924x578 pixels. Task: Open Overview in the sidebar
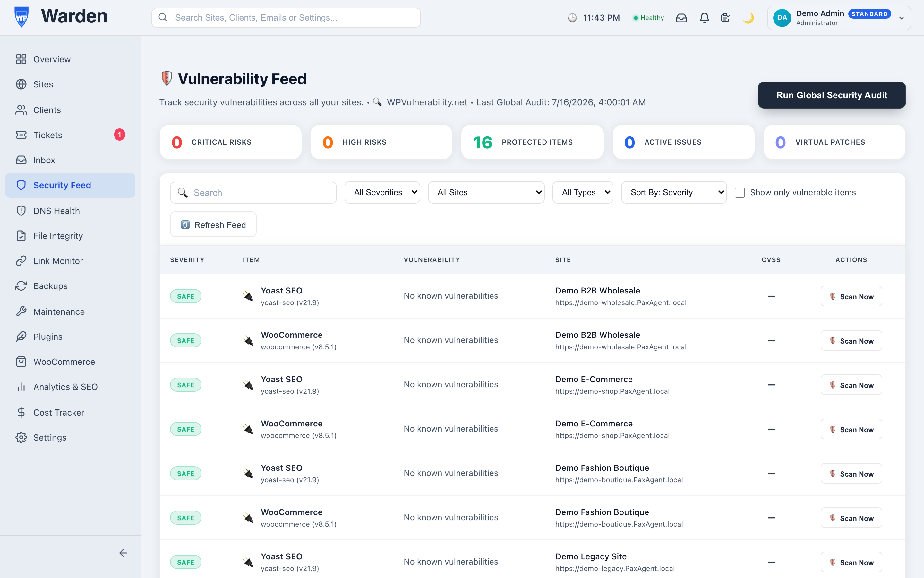(x=70, y=59)
